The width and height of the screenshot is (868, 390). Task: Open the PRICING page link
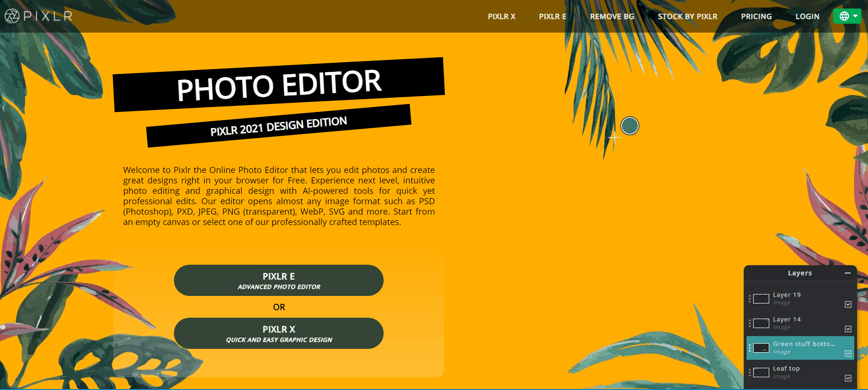click(x=756, y=17)
